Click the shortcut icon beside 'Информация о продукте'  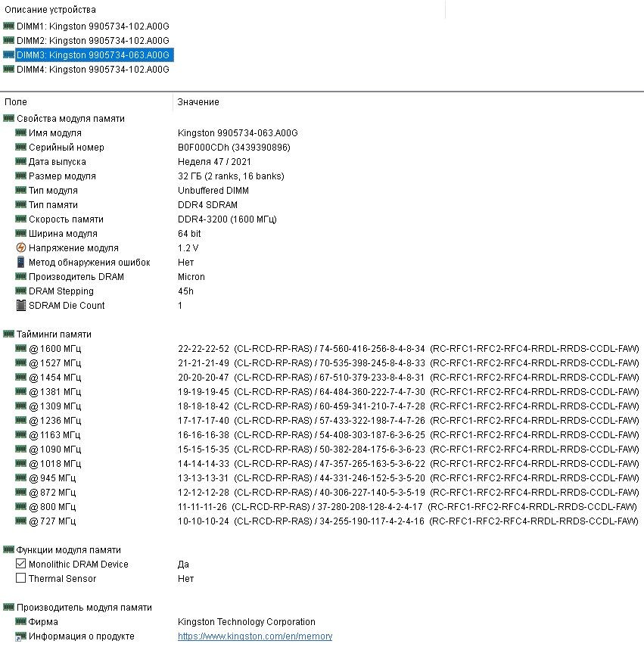coord(20,636)
